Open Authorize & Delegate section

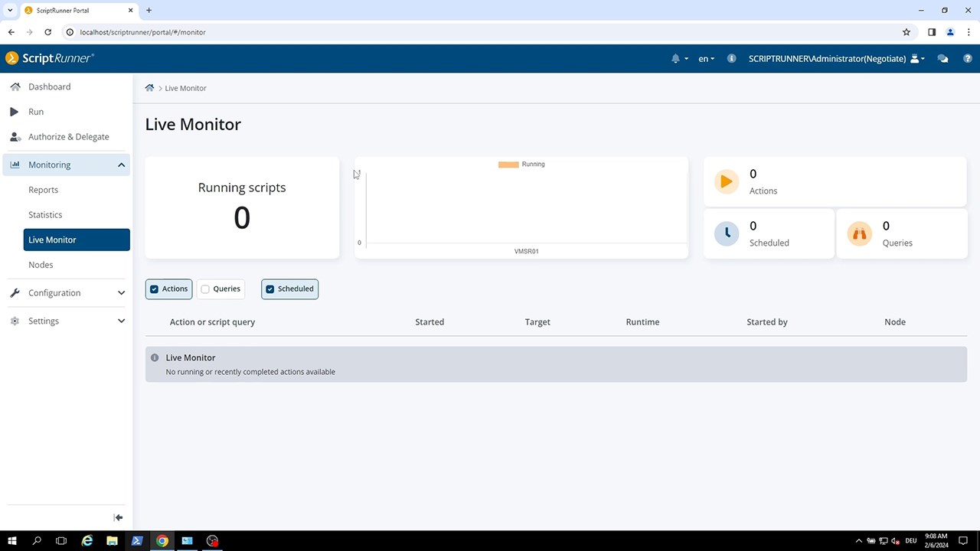(x=67, y=137)
